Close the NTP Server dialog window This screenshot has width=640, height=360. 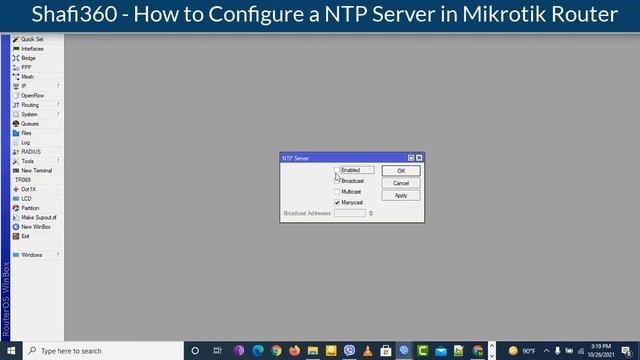(419, 158)
